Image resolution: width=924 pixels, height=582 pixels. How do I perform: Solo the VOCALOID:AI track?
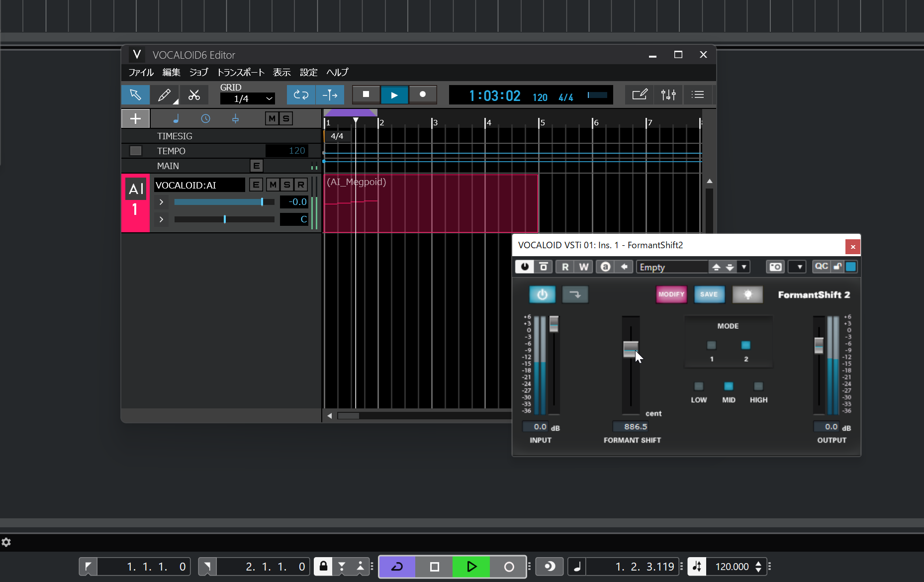[x=287, y=185]
